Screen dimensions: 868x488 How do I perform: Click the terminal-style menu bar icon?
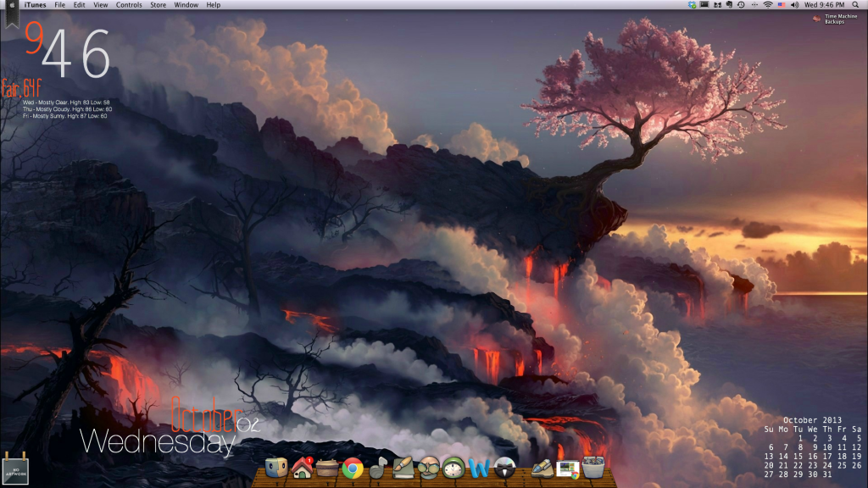pyautogui.click(x=704, y=4)
